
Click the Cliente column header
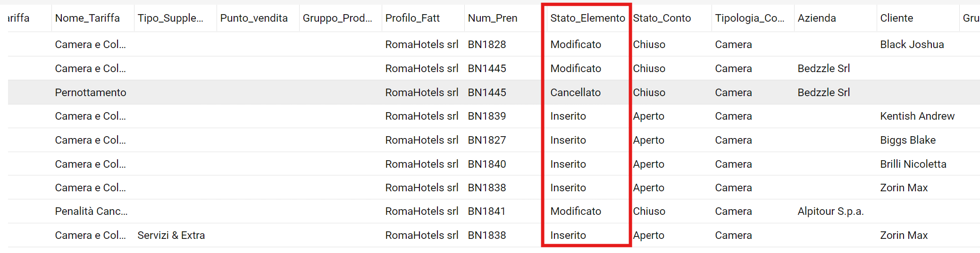[x=896, y=18]
